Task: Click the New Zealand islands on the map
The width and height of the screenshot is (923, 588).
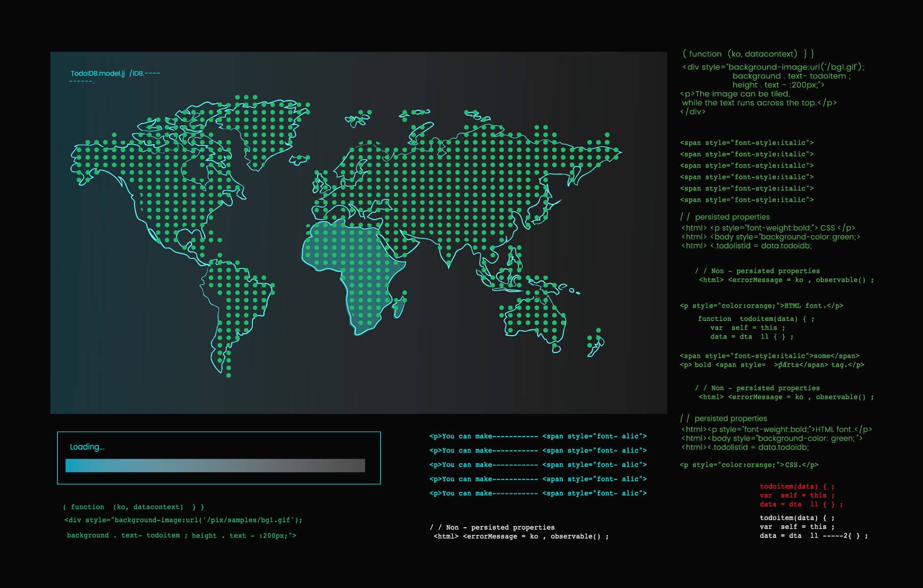Action: 595,342
